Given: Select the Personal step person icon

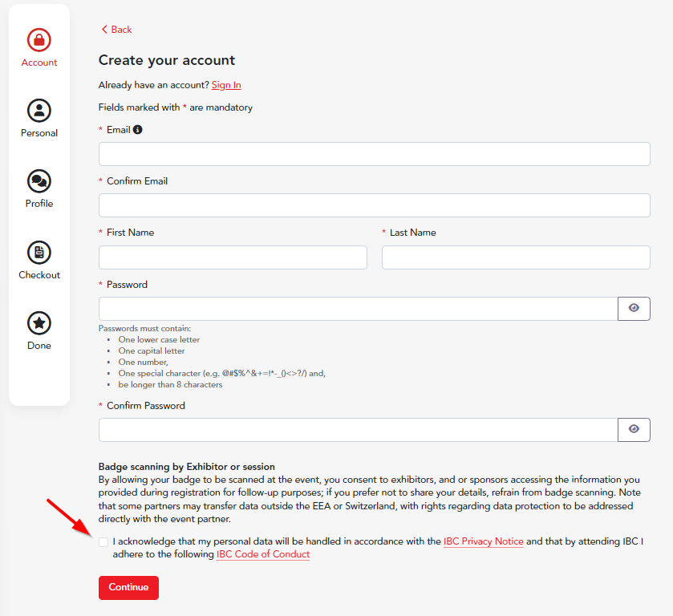Looking at the screenshot, I should [39, 110].
